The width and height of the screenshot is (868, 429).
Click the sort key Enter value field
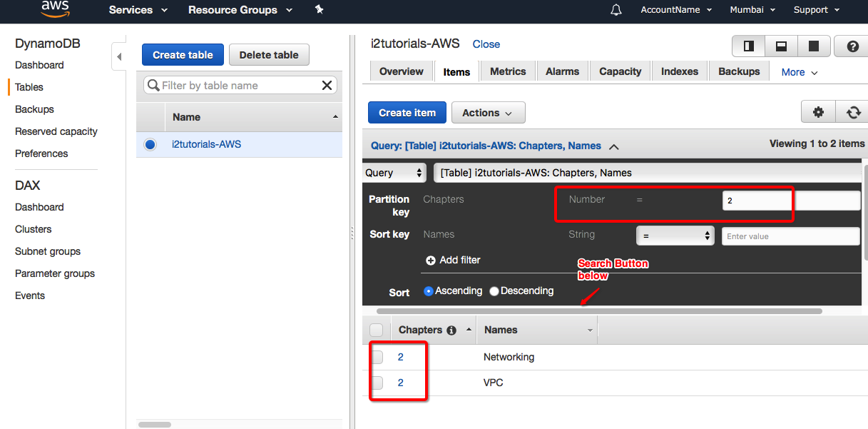click(790, 236)
